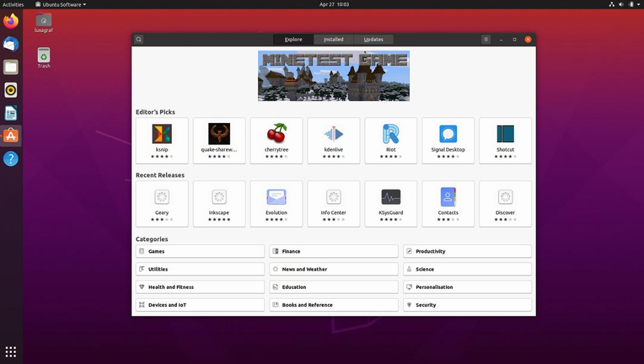Open the clock and calendar menu
The image size is (644, 364).
coord(334,5)
